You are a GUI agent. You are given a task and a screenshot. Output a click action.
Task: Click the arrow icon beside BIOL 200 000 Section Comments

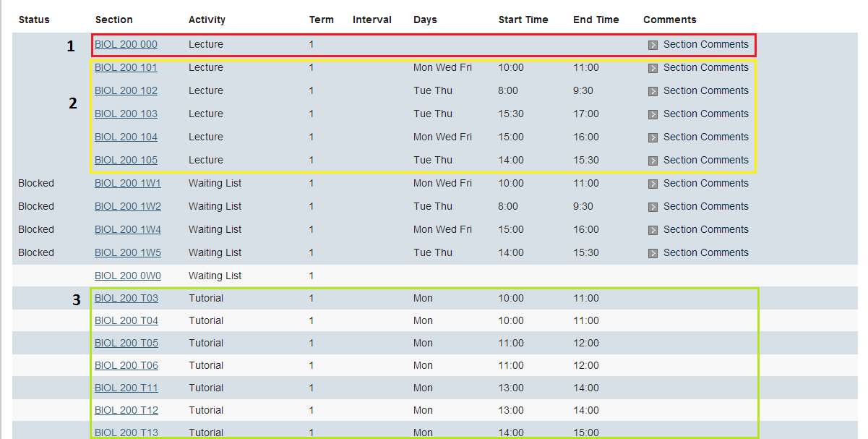coord(653,45)
